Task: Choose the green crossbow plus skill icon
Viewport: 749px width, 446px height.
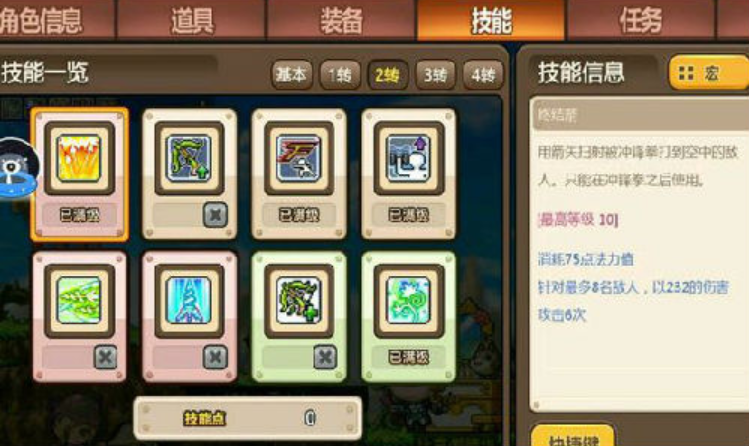Action: tap(299, 301)
